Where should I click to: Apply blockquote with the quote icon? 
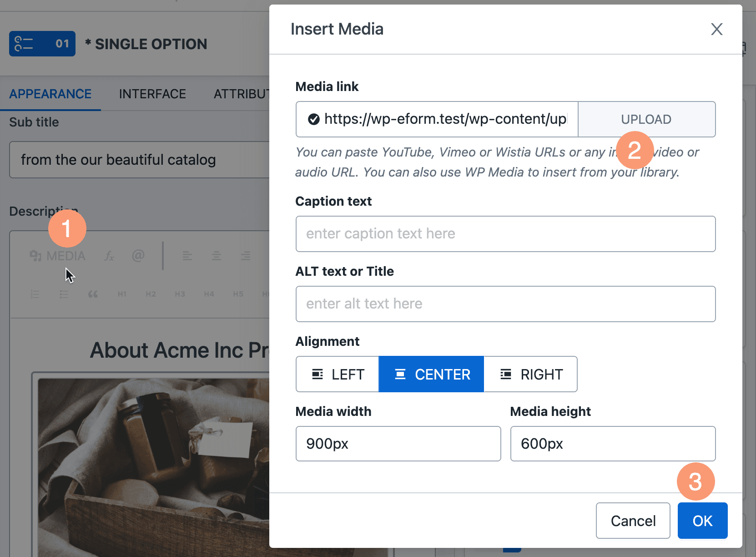coord(93,294)
